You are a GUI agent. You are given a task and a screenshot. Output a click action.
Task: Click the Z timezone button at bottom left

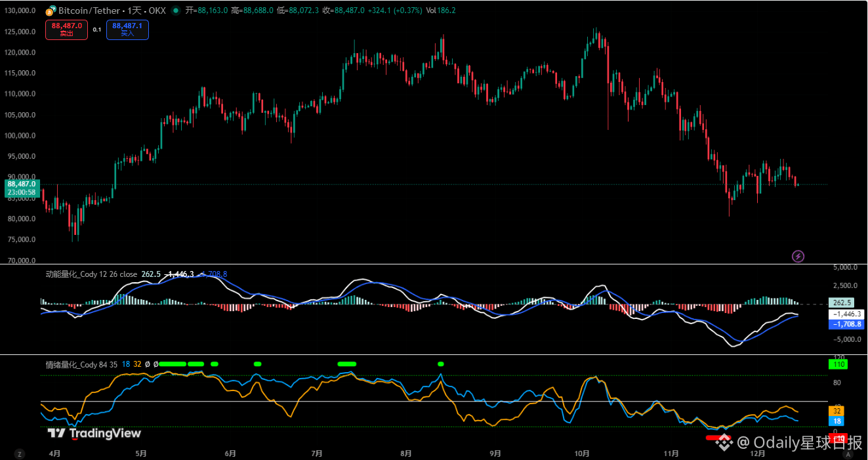20,453
